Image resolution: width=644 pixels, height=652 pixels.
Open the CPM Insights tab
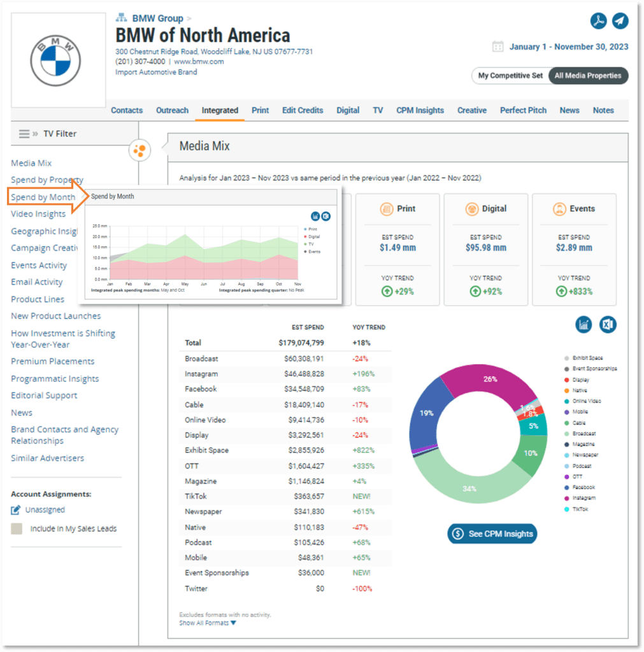(420, 110)
